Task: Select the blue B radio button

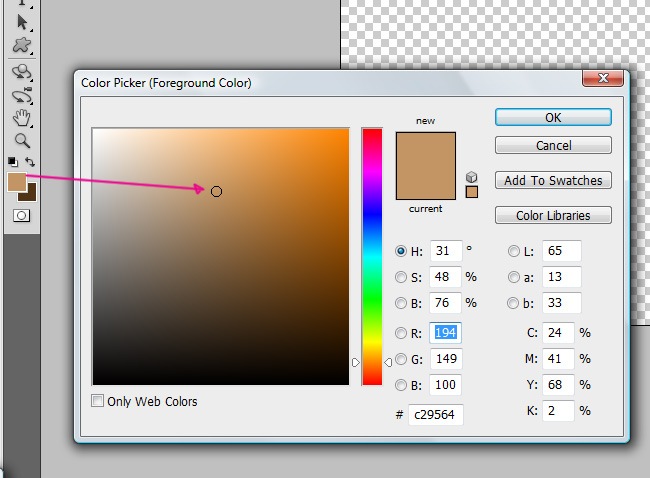Action: [x=400, y=385]
